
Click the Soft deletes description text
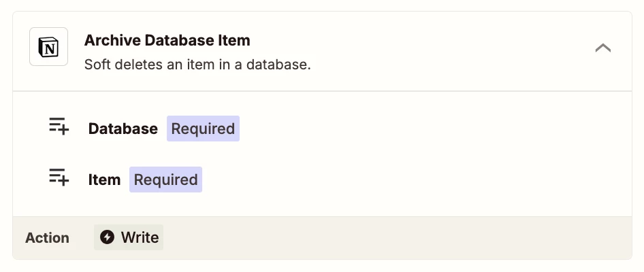pos(197,65)
